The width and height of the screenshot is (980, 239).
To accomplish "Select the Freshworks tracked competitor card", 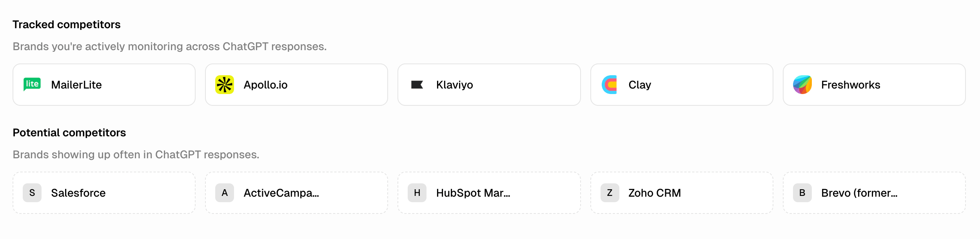I will (x=875, y=84).
